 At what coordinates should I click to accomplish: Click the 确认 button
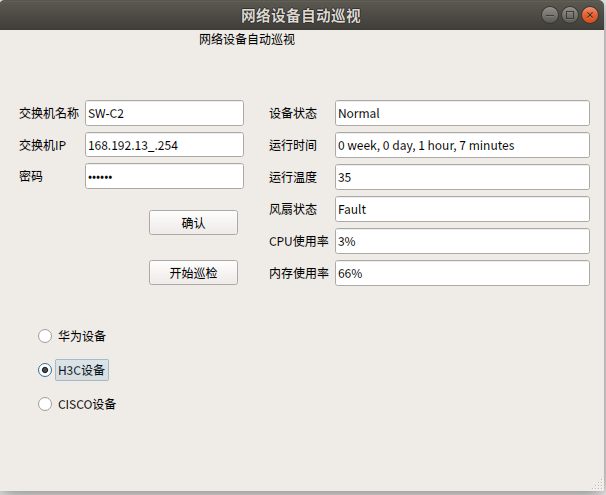(193, 223)
